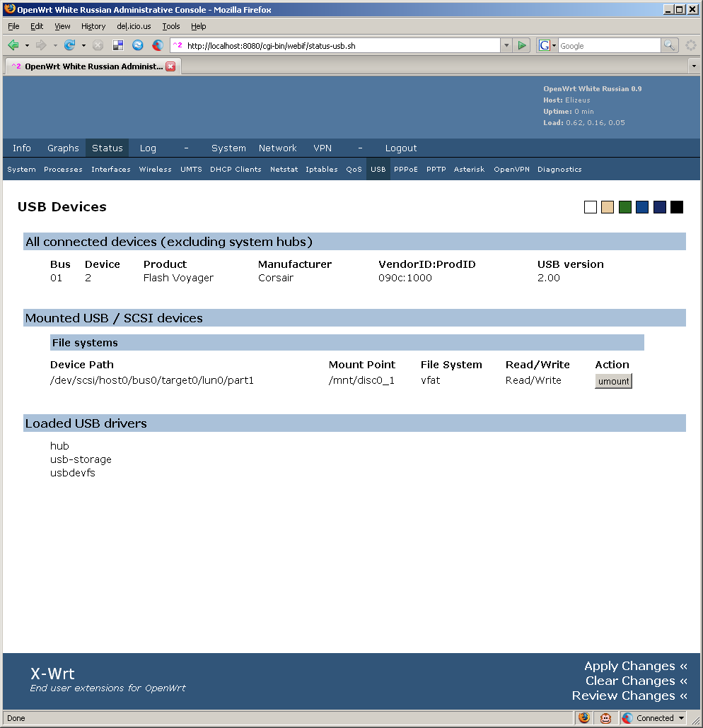Click the green Go arrow beside the address bar
The width and height of the screenshot is (703, 728).
[x=522, y=45]
